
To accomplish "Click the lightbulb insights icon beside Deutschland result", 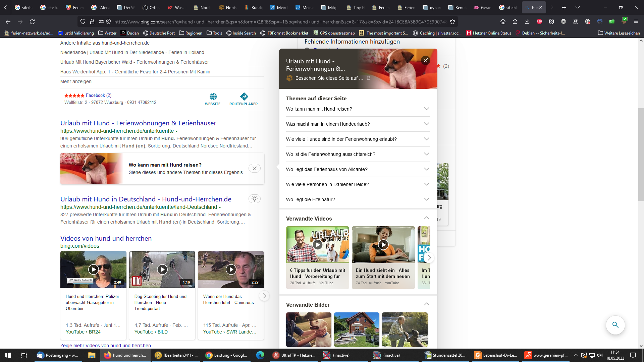I will 255,199.
